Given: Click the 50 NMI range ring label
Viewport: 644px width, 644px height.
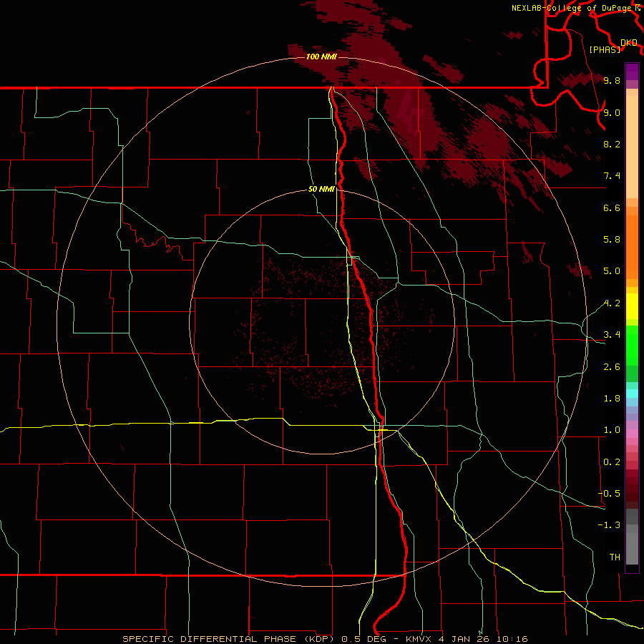Looking at the screenshot, I should click(x=321, y=189).
